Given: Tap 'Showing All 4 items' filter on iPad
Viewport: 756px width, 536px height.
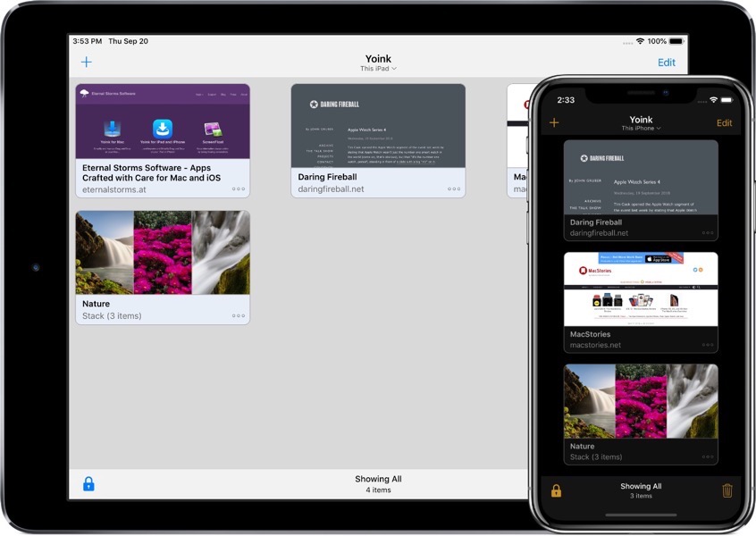Looking at the screenshot, I should [379, 484].
